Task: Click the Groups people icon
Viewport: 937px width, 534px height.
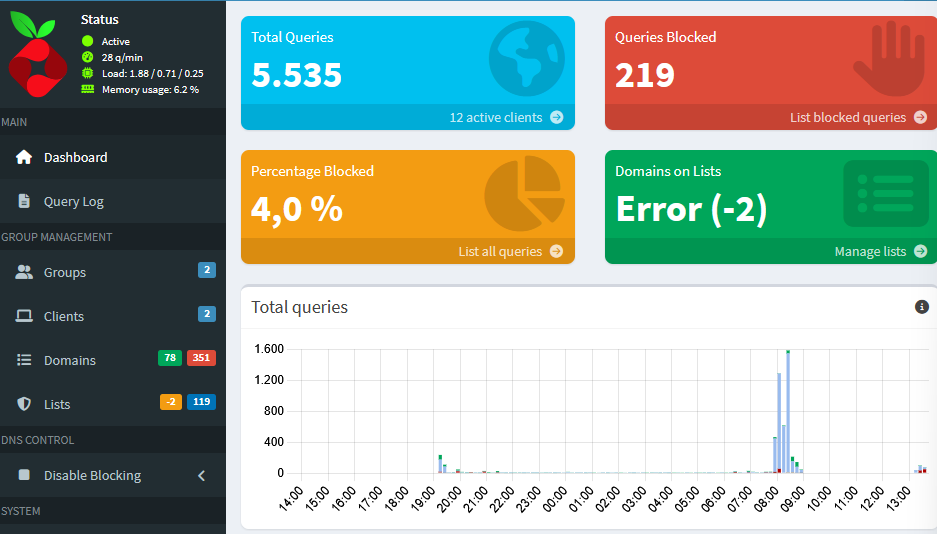Action: (x=24, y=273)
